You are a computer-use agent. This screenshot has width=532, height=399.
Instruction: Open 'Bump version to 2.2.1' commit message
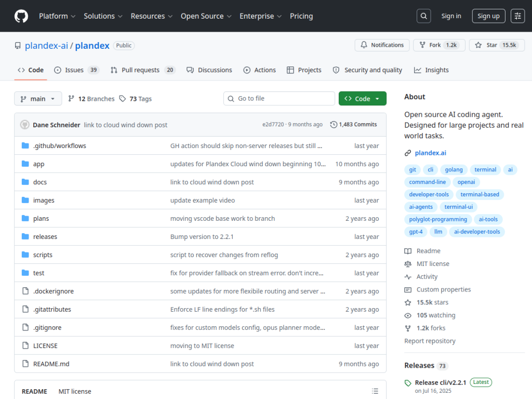[202, 236]
